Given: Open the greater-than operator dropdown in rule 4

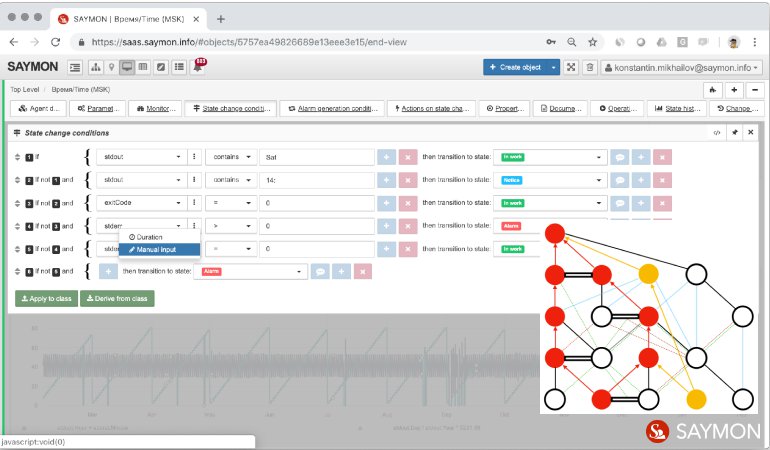Looking at the screenshot, I should coord(231,226).
